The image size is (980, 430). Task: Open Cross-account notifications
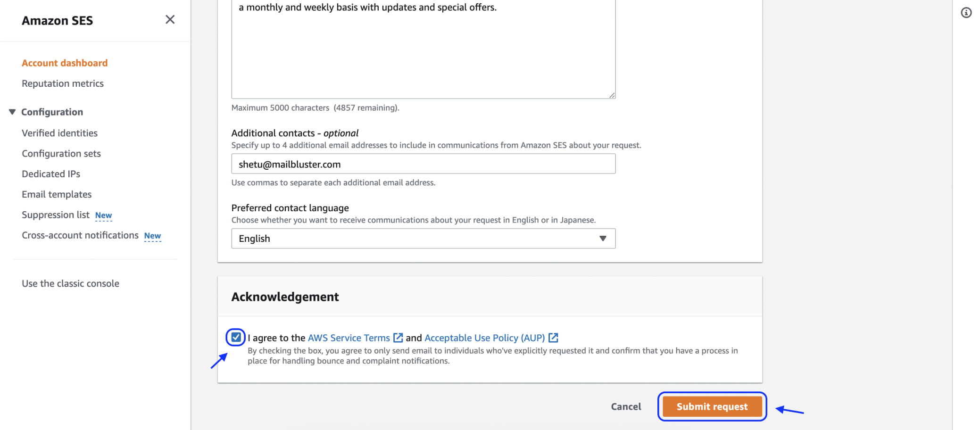click(x=80, y=235)
